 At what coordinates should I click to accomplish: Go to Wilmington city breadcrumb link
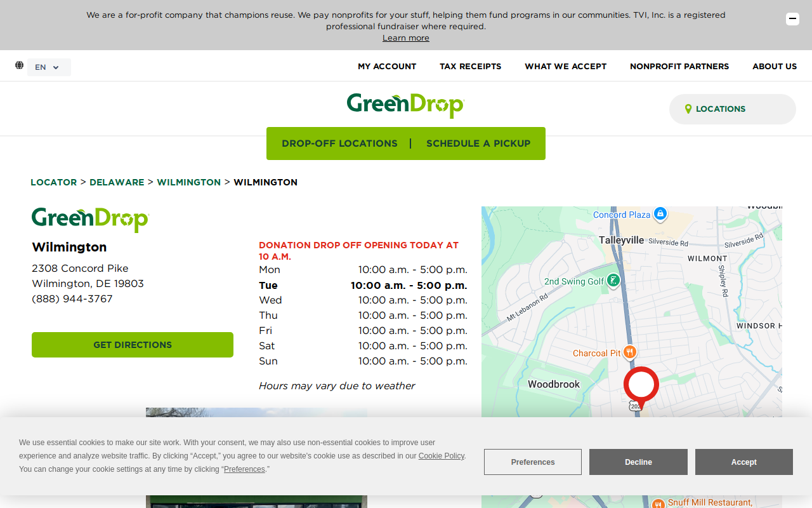pyautogui.click(x=189, y=182)
